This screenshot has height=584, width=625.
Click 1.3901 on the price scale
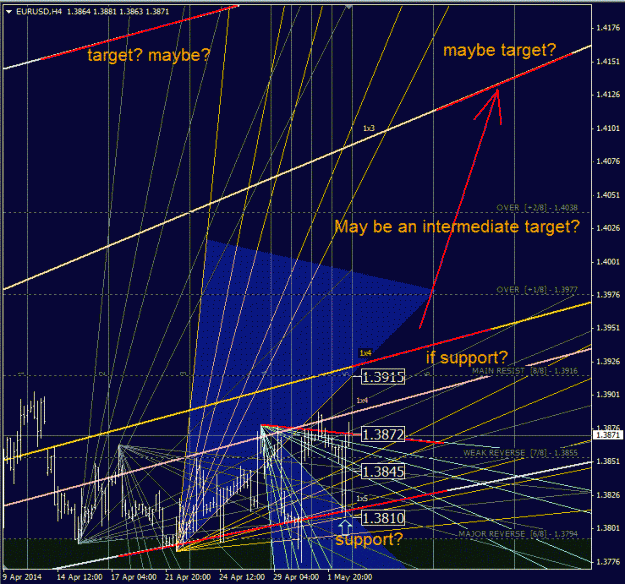tap(608, 395)
